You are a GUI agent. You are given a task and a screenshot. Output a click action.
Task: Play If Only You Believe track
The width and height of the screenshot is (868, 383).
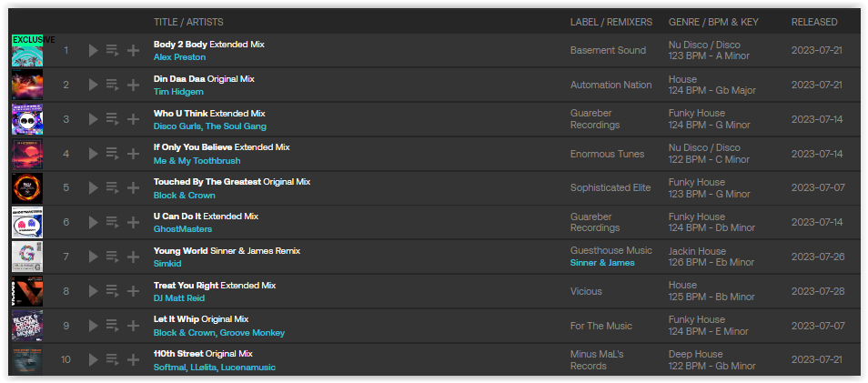[x=94, y=154]
